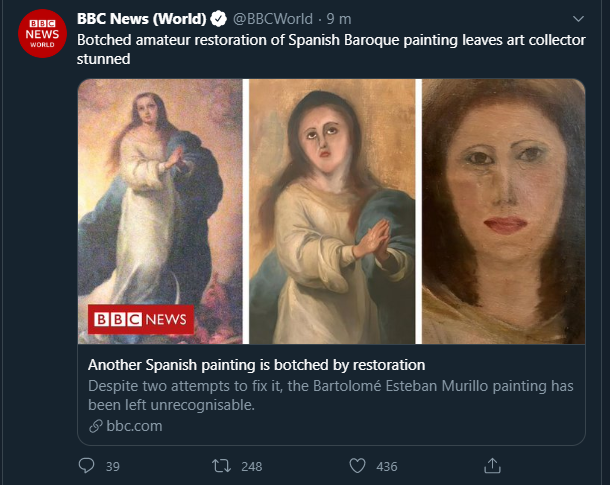Image resolution: width=610 pixels, height=485 pixels.
Task: Open headline Another Spanish painting is botched
Action: click(x=256, y=364)
